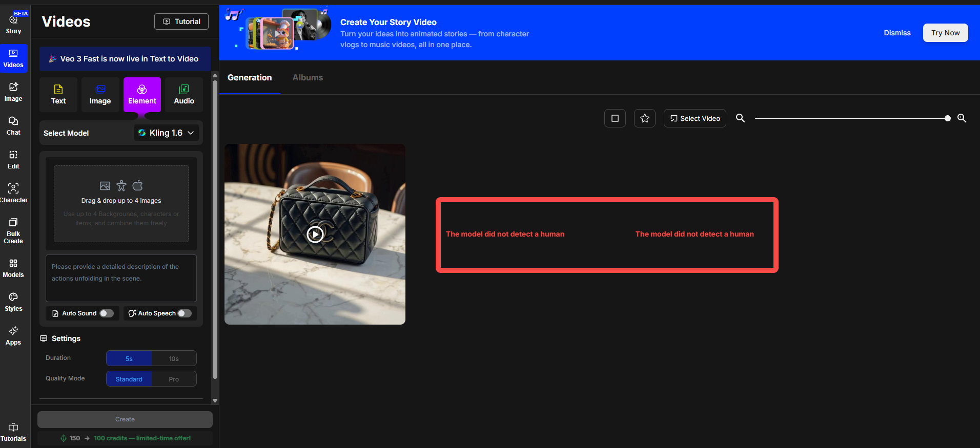980x448 pixels.
Task: Click the 100 credits limited-time offer text
Action: coord(142,438)
